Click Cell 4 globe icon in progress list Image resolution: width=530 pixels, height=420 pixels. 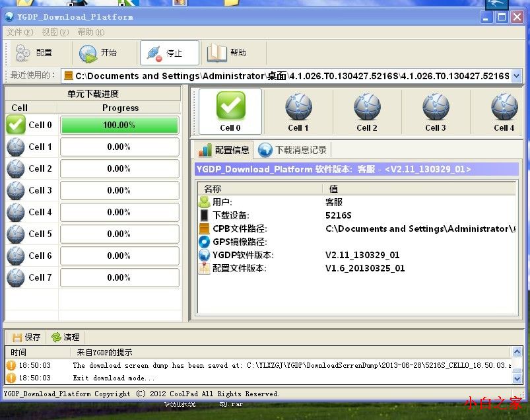tap(16, 213)
